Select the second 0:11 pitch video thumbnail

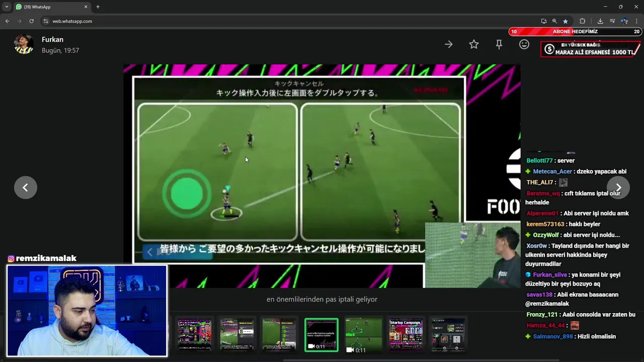(363, 335)
